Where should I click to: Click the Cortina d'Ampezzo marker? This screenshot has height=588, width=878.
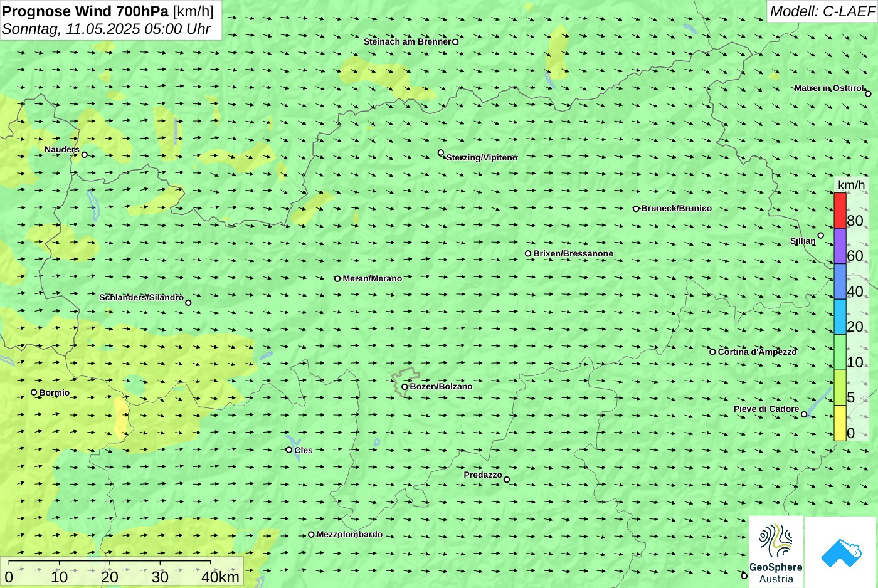pyautogui.click(x=712, y=352)
